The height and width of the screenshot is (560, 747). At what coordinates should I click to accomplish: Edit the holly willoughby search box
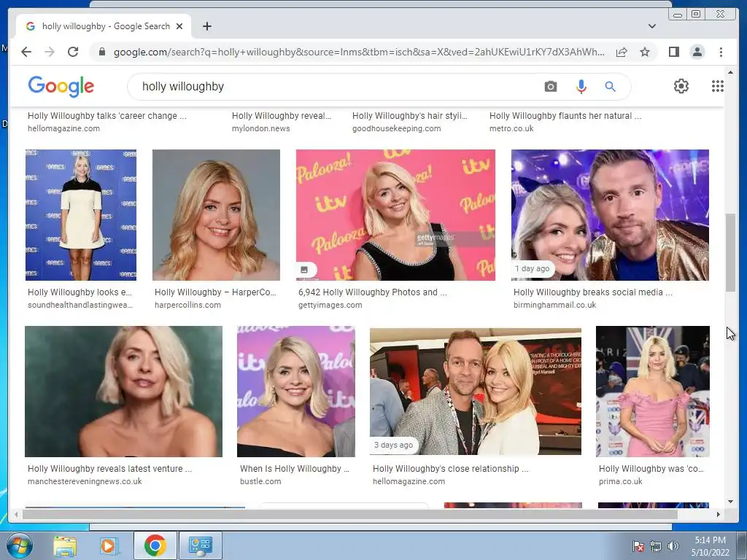pyautogui.click(x=333, y=87)
